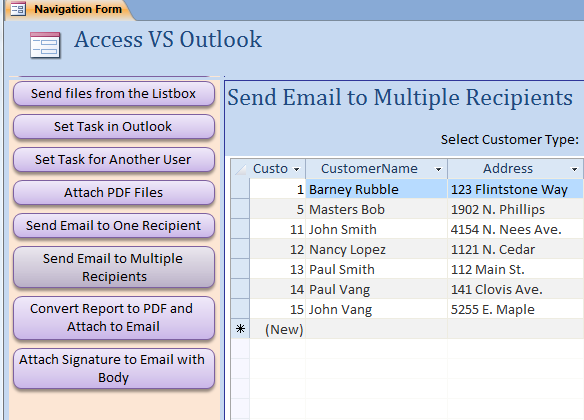
Task: Click the 1121 N. Cedar address cell
Action: tap(515, 249)
